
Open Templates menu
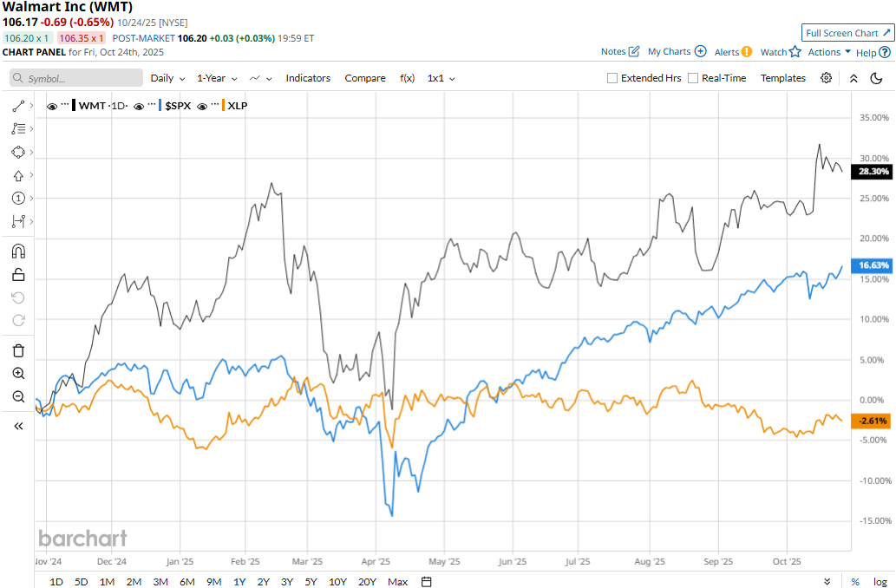point(783,78)
